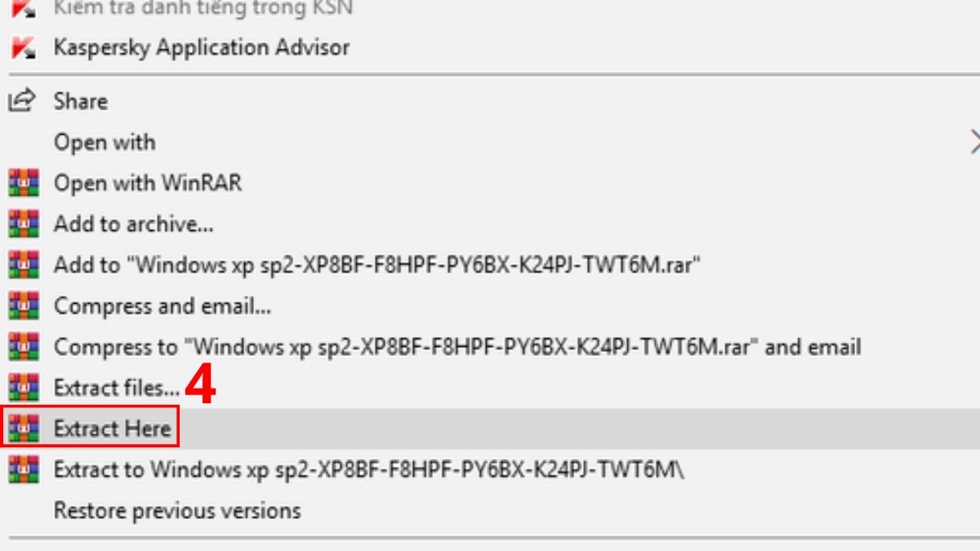Screen dimensions: 980x551
Task: Choose Share from the context menu
Action: point(80,101)
